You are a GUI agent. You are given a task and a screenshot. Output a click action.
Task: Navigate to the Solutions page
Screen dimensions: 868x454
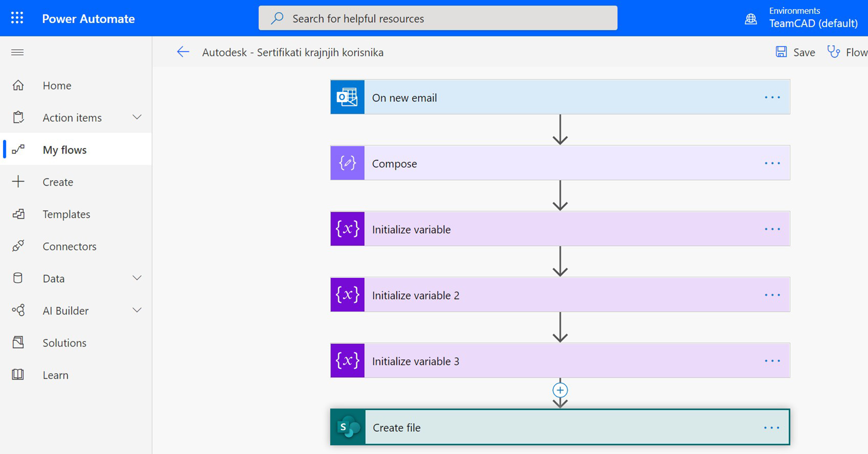pyautogui.click(x=64, y=343)
